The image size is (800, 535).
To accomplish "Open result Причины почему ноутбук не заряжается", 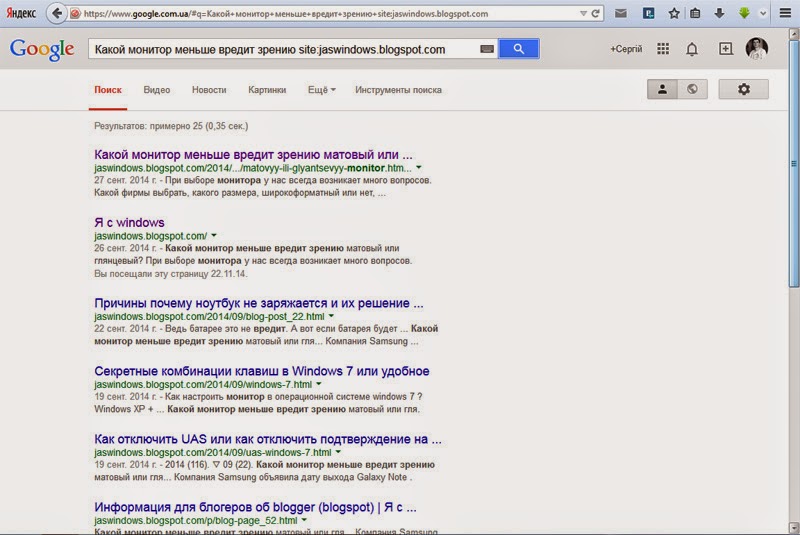I will tap(259, 303).
